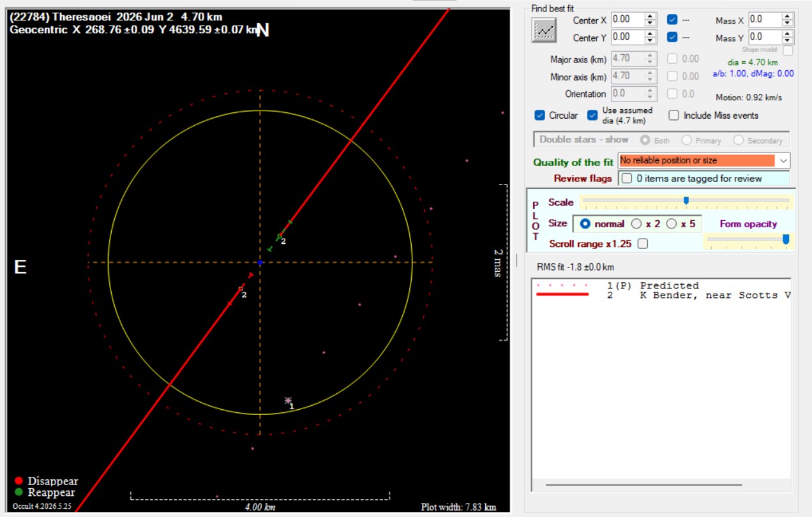Viewport: 812px width, 517px height.
Task: Decrease Mass Y with down arrow
Action: point(788,41)
